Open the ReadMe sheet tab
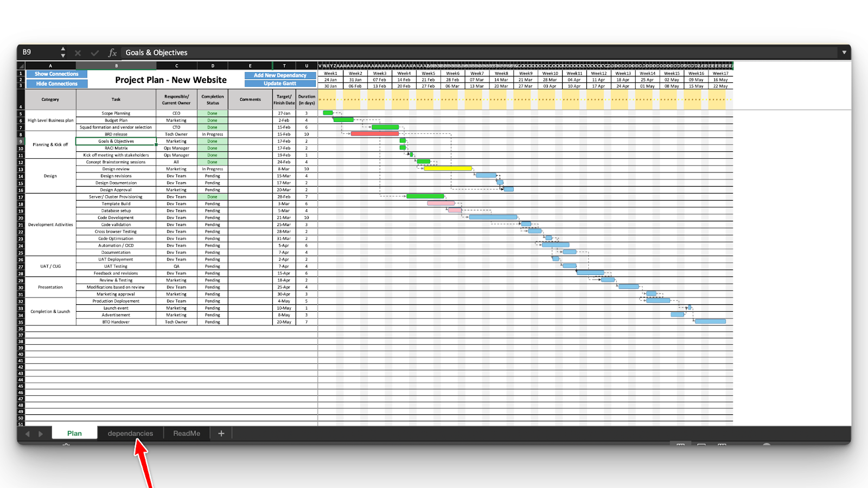Screen dimensions: 868x488 pos(187,433)
